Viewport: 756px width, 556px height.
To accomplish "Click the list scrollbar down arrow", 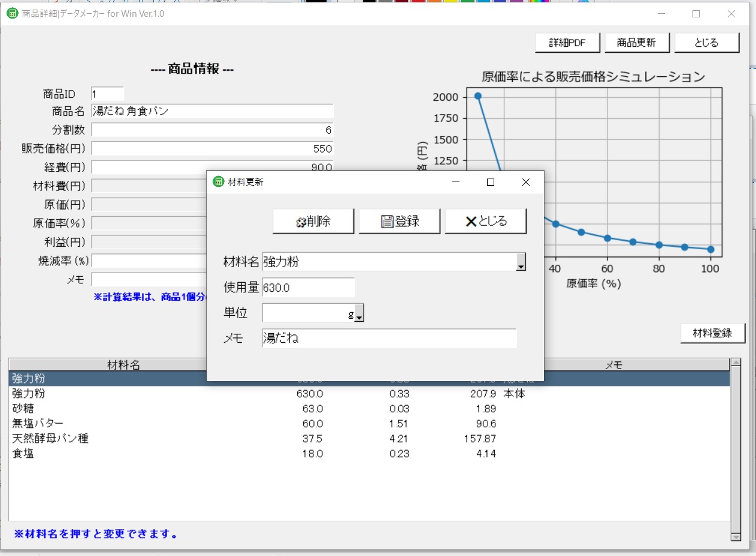I will tap(736, 537).
